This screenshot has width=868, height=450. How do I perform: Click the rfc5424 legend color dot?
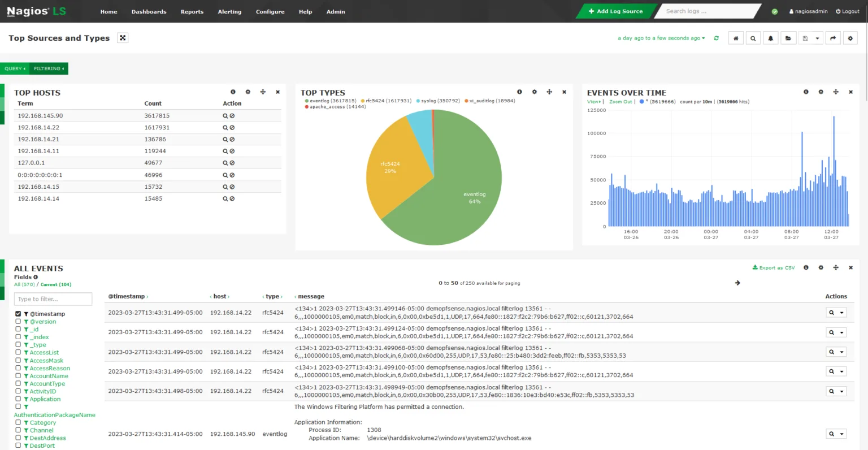click(x=363, y=101)
